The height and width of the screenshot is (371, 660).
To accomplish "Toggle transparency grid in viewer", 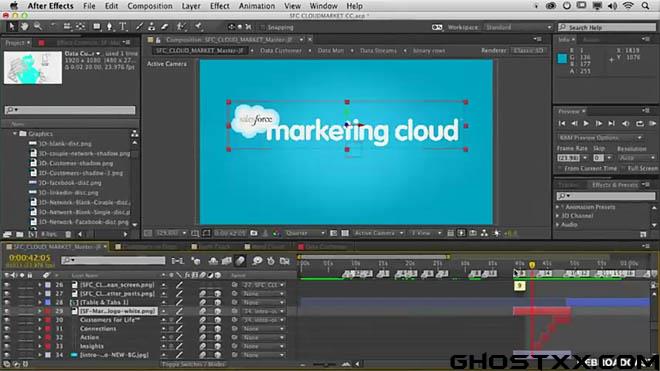I will 345,233.
